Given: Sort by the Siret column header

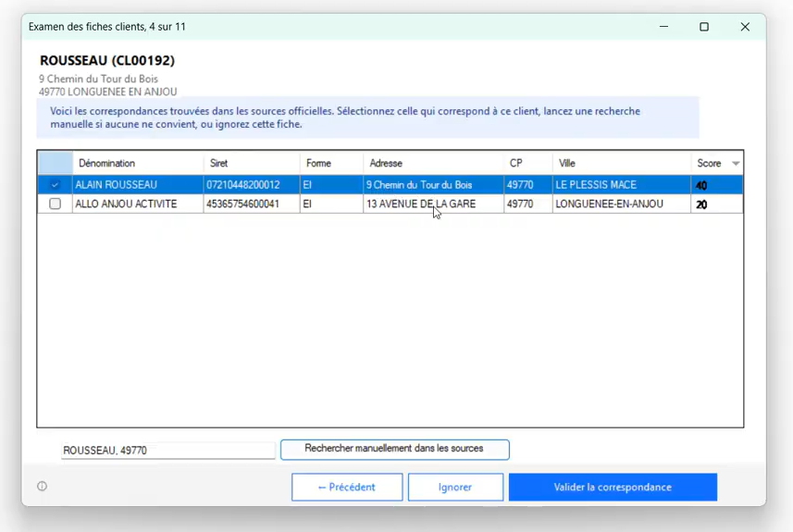Looking at the screenshot, I should pos(252,164).
